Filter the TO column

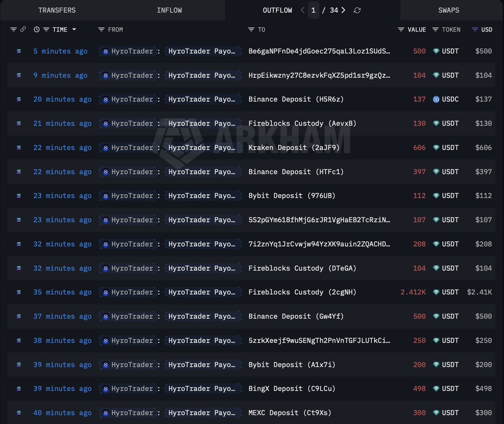(x=251, y=29)
